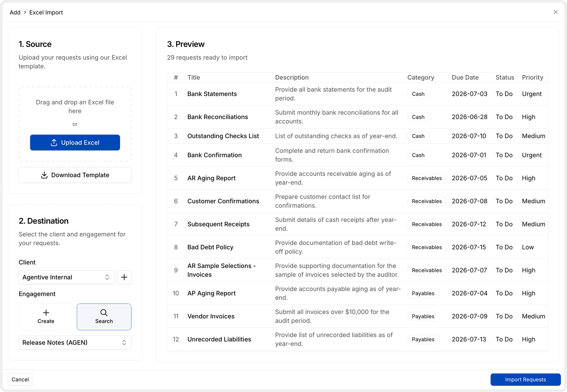Click the Cancel button

[x=20, y=379]
